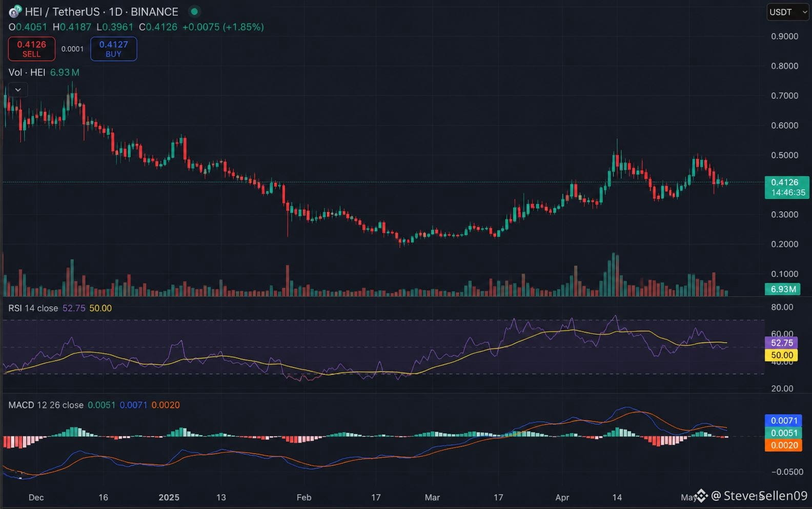Click the 14 date label on time axis

coord(617,497)
